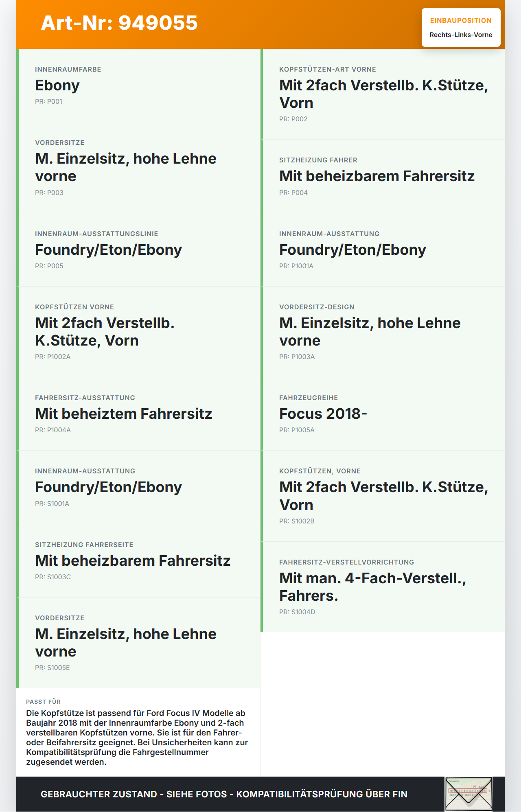Click the Sitzheizung Fahrer card
Screen dimensions: 521x812
(x=383, y=176)
